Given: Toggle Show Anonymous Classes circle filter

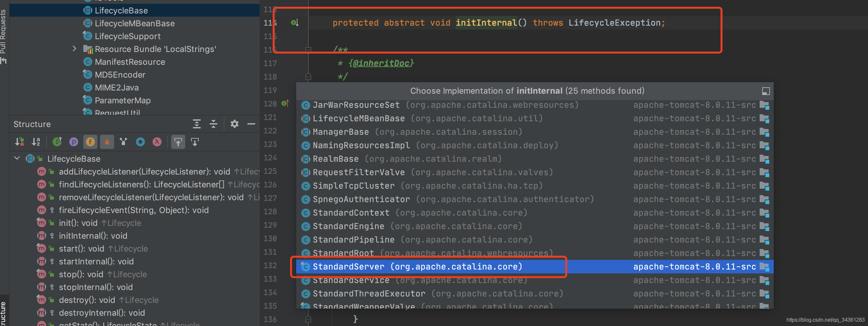Looking at the screenshot, I should [140, 142].
